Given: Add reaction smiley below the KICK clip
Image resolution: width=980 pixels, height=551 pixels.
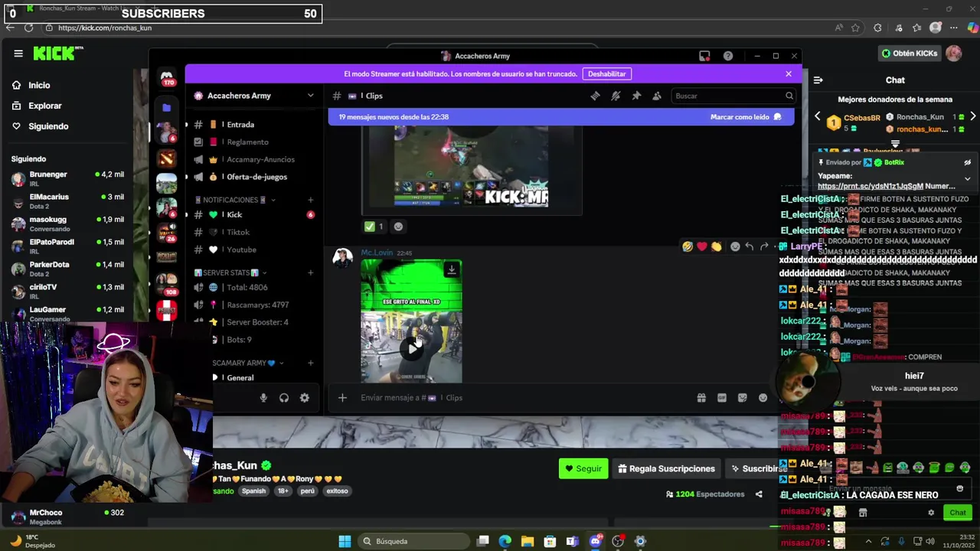Looking at the screenshot, I should tap(398, 227).
